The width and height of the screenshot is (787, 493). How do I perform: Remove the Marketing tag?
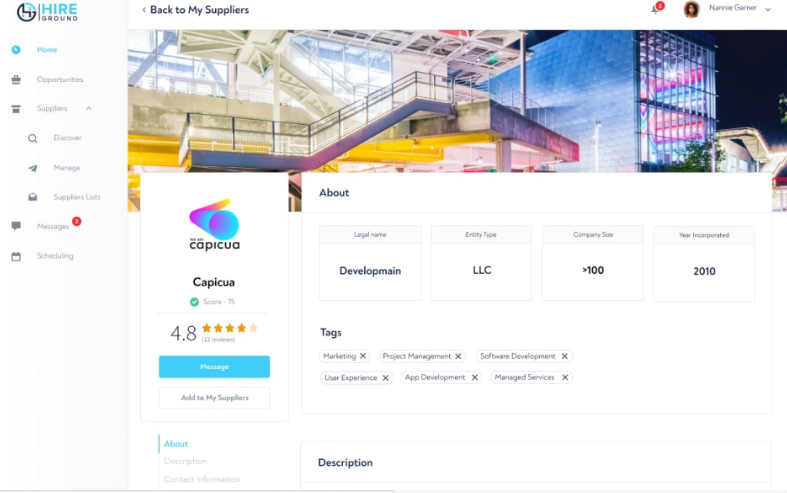pyautogui.click(x=363, y=356)
